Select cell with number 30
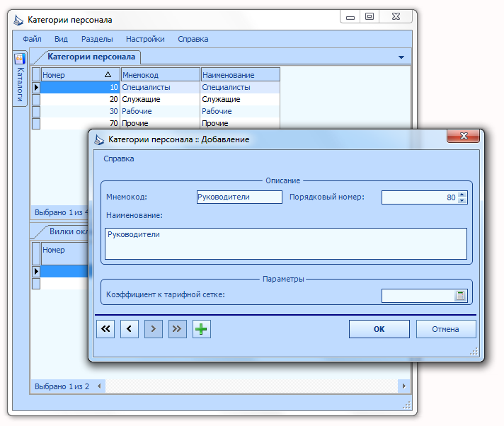504x426 pixels. 80,111
